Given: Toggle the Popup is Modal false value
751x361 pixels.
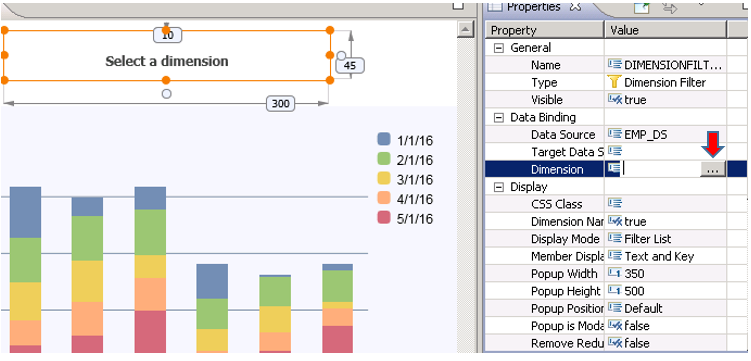Looking at the screenshot, I should pyautogui.click(x=637, y=326).
